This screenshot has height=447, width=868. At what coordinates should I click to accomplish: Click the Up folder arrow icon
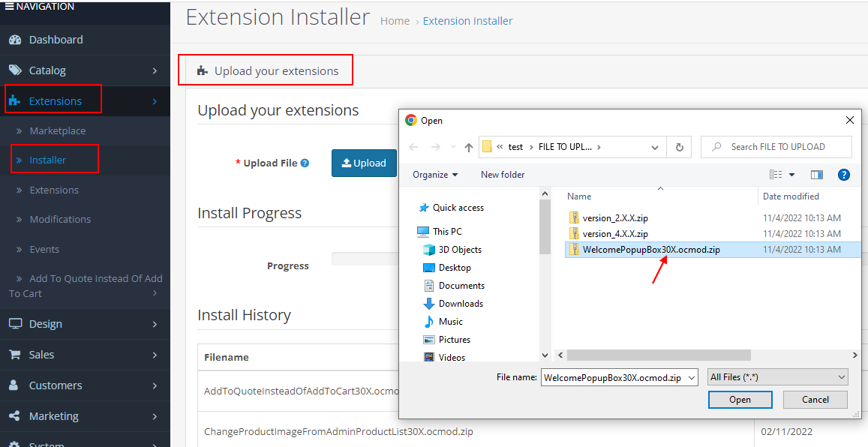[469, 147]
